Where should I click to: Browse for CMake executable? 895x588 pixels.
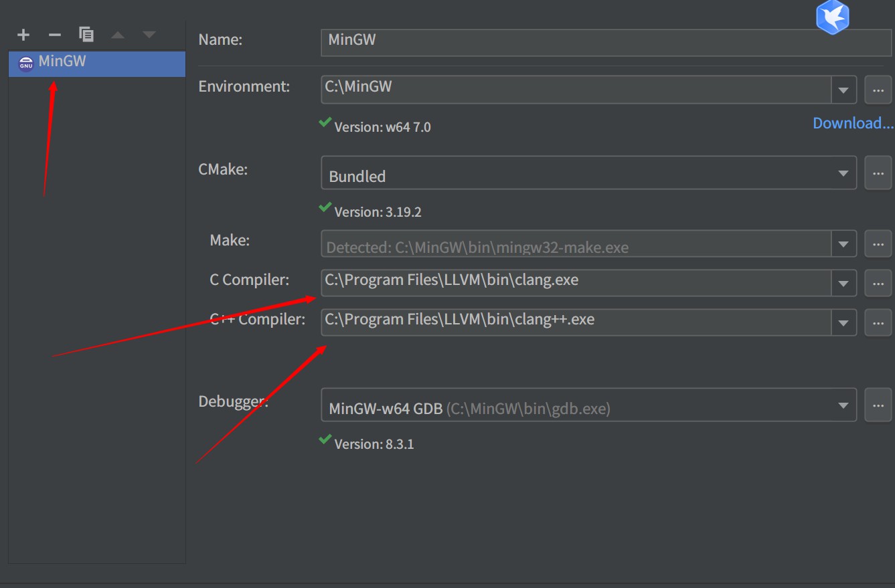pyautogui.click(x=878, y=174)
